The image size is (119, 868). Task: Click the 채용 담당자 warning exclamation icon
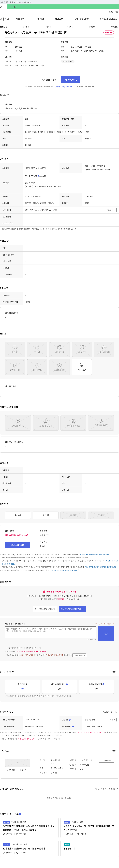coord(44,592)
